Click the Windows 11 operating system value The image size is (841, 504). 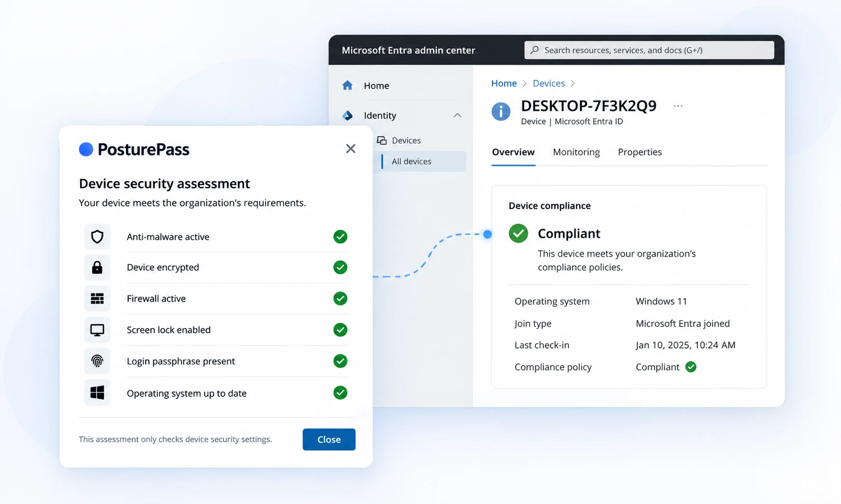(661, 302)
